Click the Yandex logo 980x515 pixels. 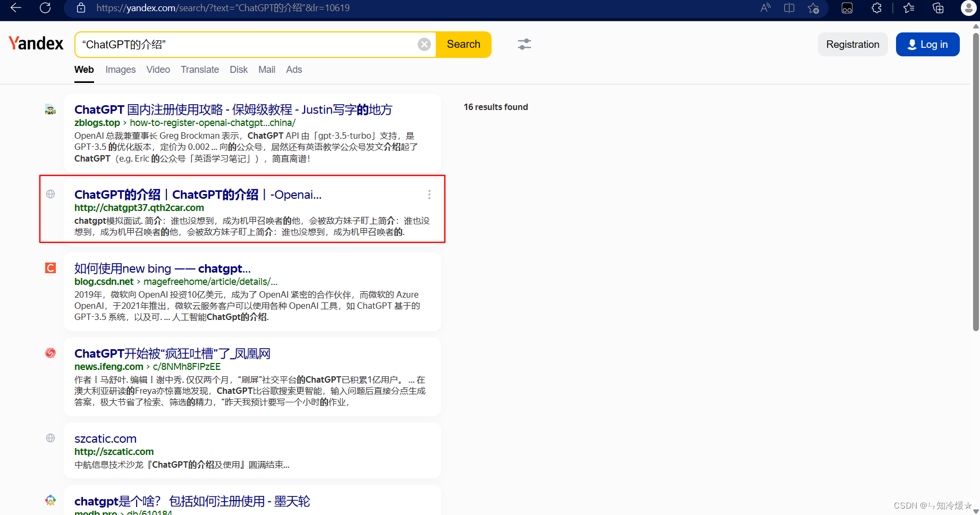coord(36,43)
